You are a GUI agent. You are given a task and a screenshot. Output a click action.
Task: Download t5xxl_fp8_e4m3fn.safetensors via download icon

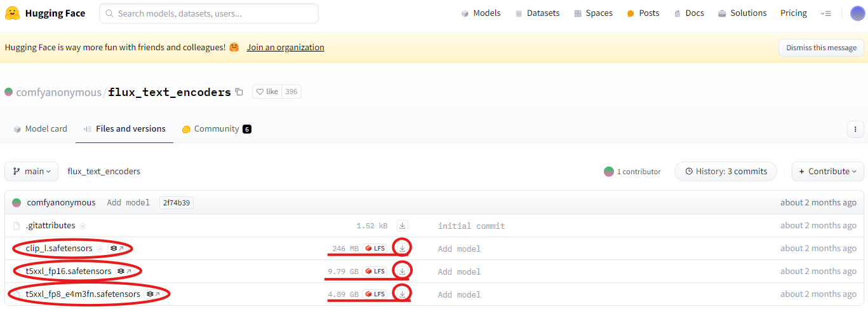(x=403, y=294)
